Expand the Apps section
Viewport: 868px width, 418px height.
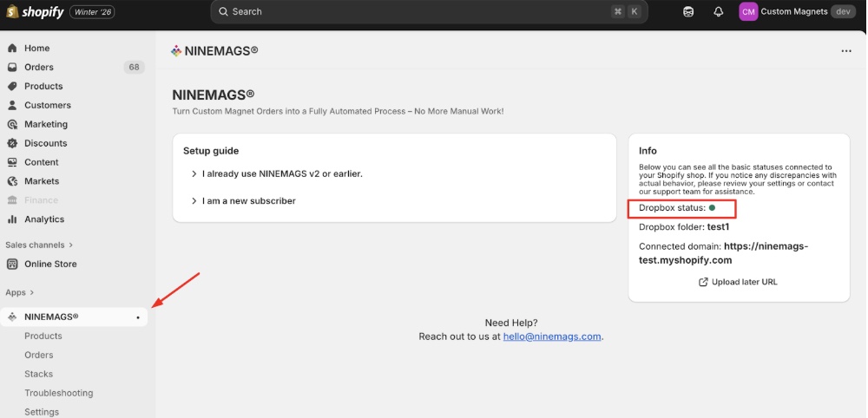pyautogui.click(x=20, y=292)
